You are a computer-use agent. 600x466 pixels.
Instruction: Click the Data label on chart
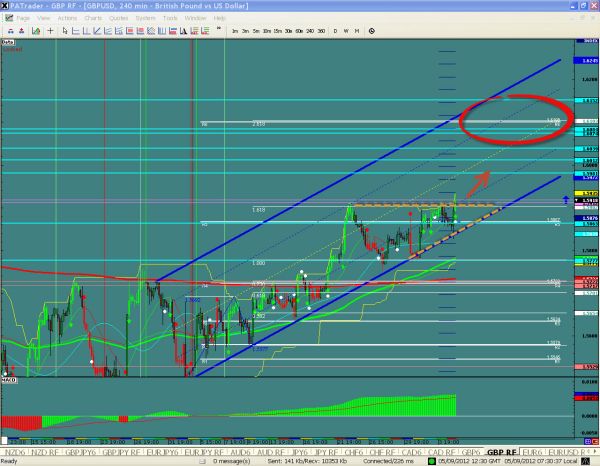[x=7, y=43]
